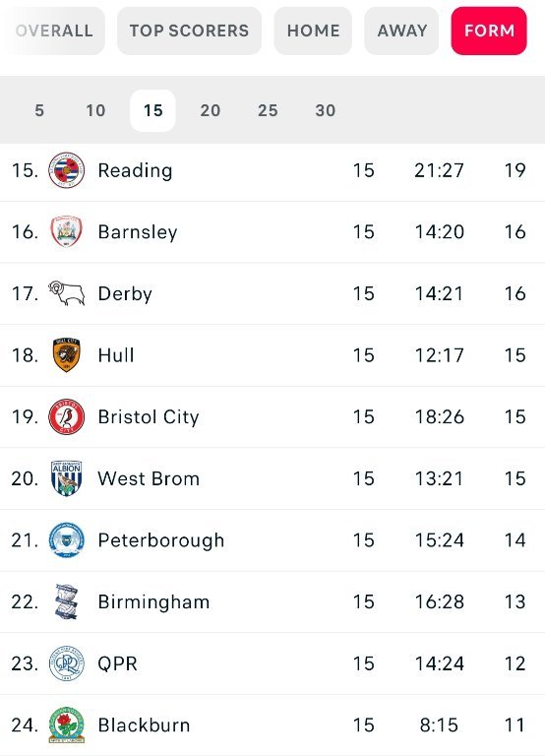This screenshot has height=756, width=545.
Task: Open the Peterborough team name
Action: tap(161, 540)
